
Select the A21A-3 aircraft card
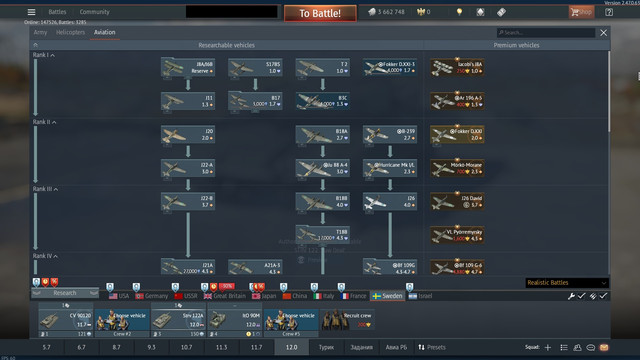255,267
